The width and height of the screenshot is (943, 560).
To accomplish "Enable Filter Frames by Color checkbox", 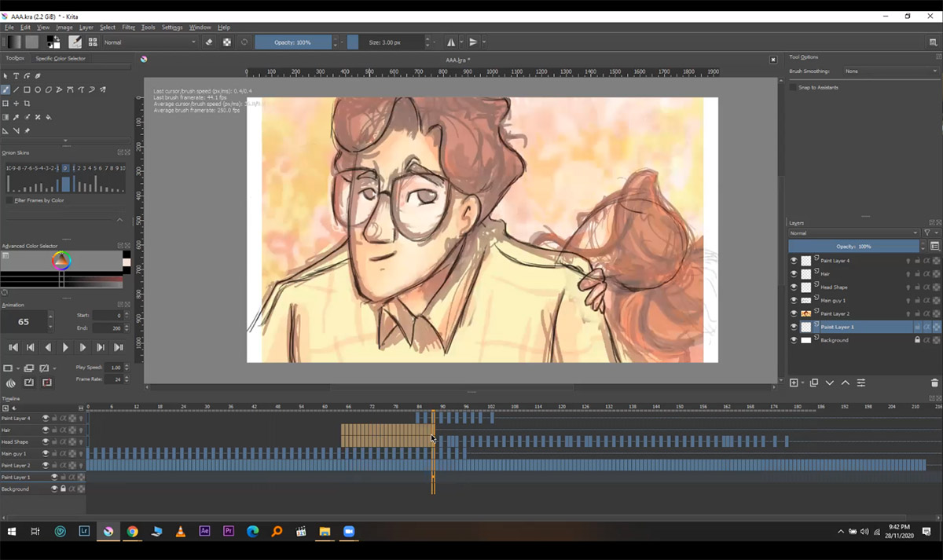I will [x=9, y=200].
